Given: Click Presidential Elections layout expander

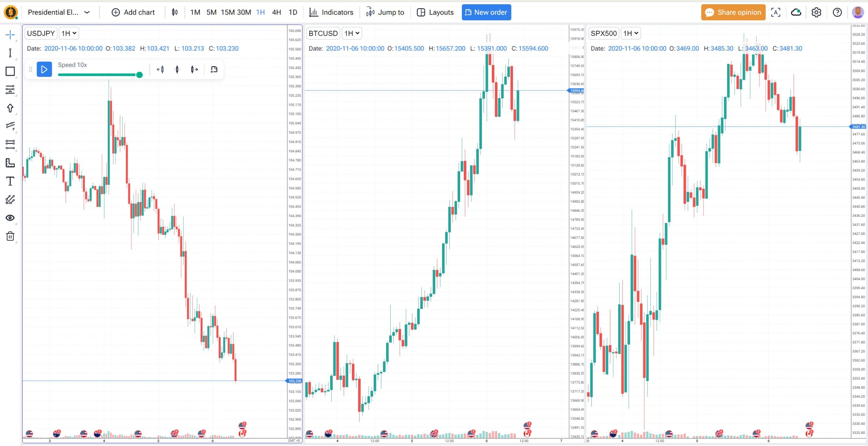Looking at the screenshot, I should (x=87, y=12).
